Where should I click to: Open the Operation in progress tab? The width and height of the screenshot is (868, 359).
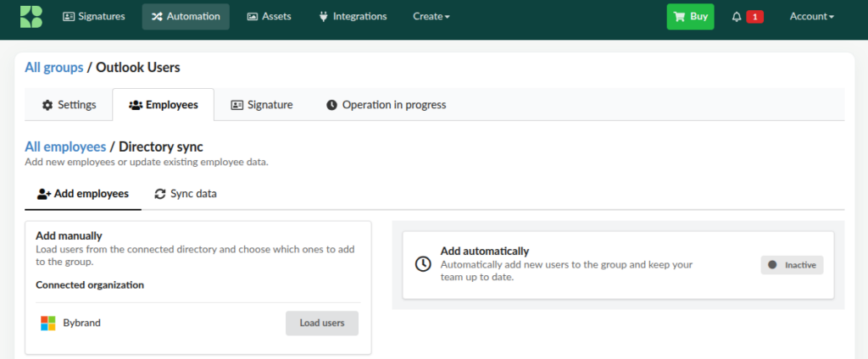386,104
